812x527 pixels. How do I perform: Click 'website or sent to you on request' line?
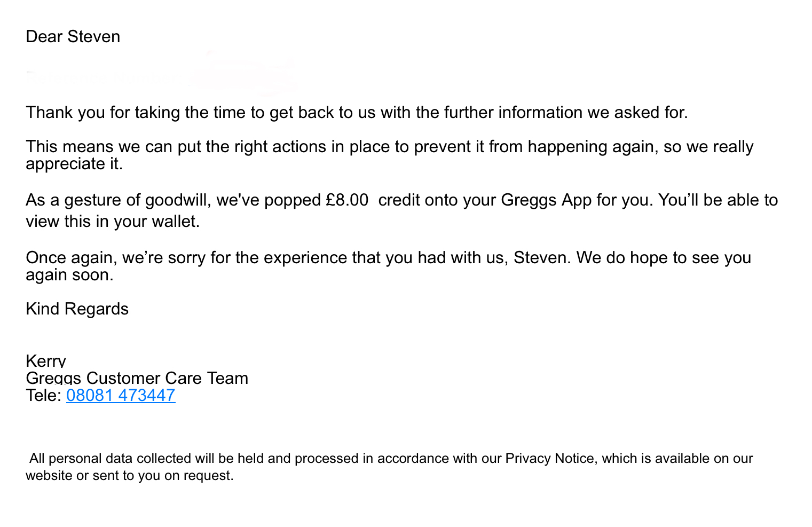tap(130, 475)
